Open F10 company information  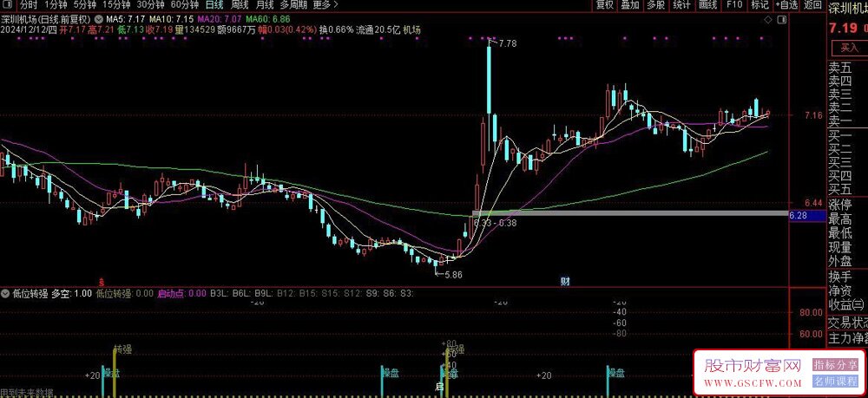point(734,5)
